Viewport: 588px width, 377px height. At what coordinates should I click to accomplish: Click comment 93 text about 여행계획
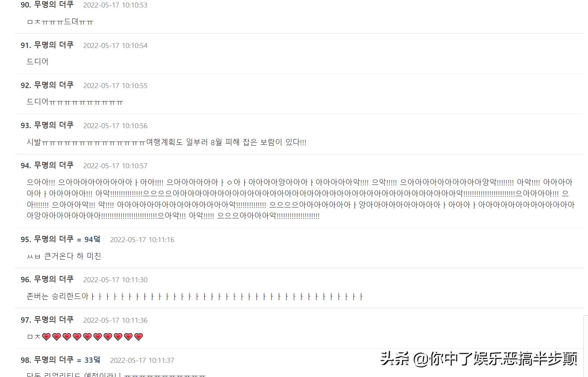pyautogui.click(x=166, y=142)
